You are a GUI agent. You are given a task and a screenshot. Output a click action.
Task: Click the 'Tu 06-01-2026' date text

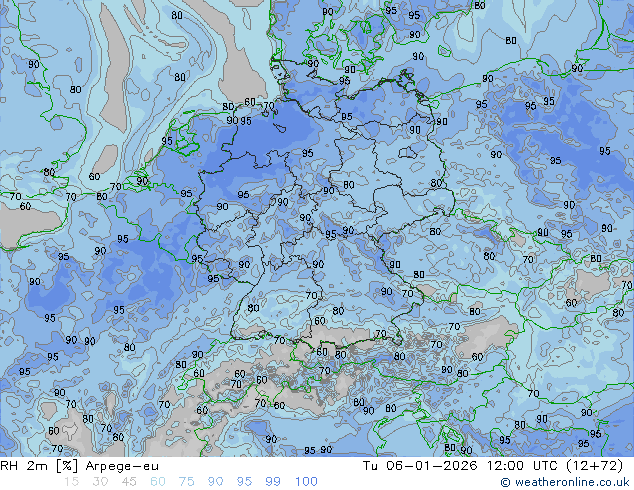point(420,466)
